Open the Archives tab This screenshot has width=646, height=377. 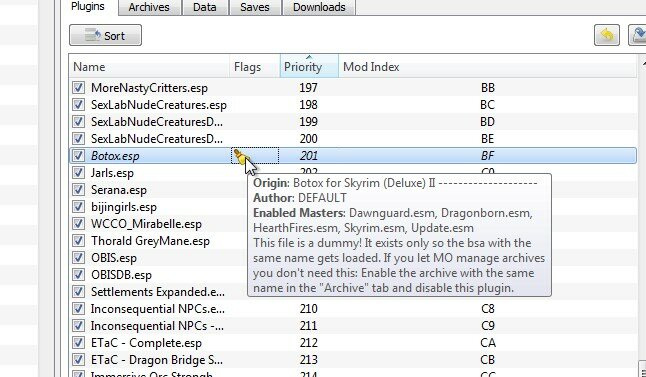pos(149,7)
